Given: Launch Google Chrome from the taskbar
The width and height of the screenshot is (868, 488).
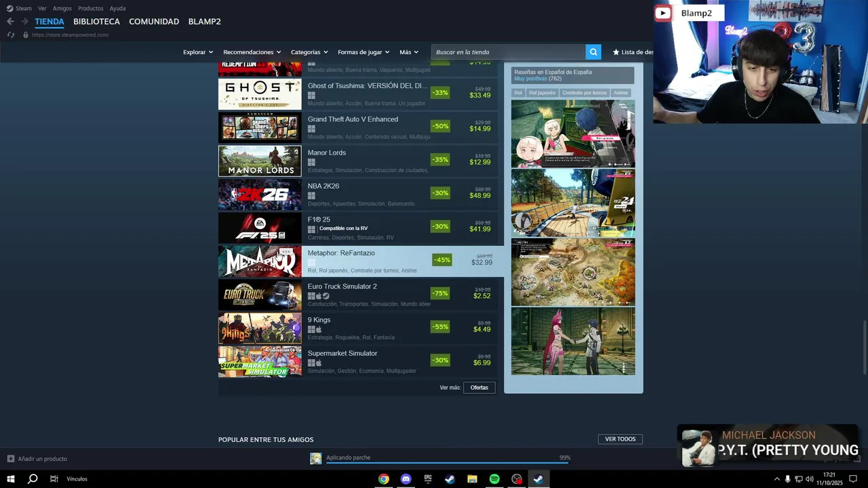Looking at the screenshot, I should 384,479.
